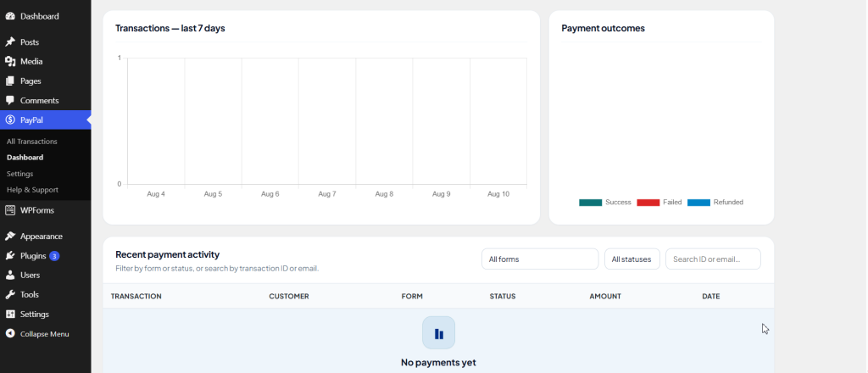Click the Pages stacked-sheets icon
The image size is (868, 373).
(10, 81)
